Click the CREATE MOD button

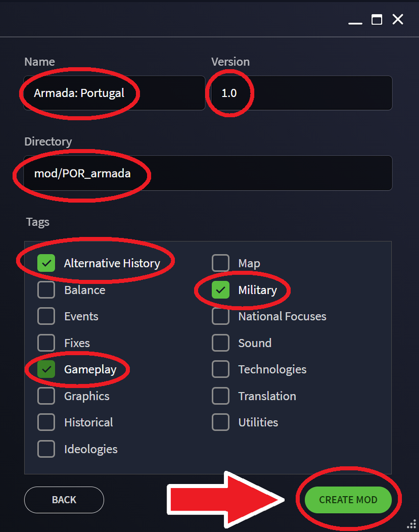348,500
